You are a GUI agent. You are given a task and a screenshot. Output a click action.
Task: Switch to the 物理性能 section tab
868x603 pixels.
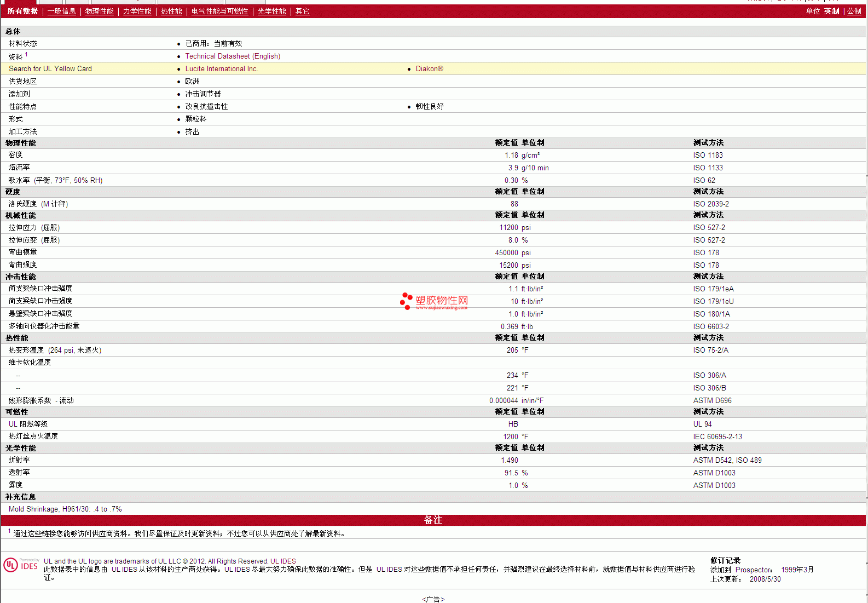click(99, 12)
